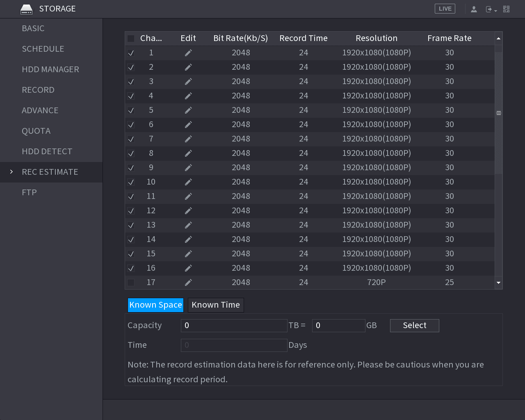Click the LIVE view button
The height and width of the screenshot is (420, 525).
tap(445, 9)
